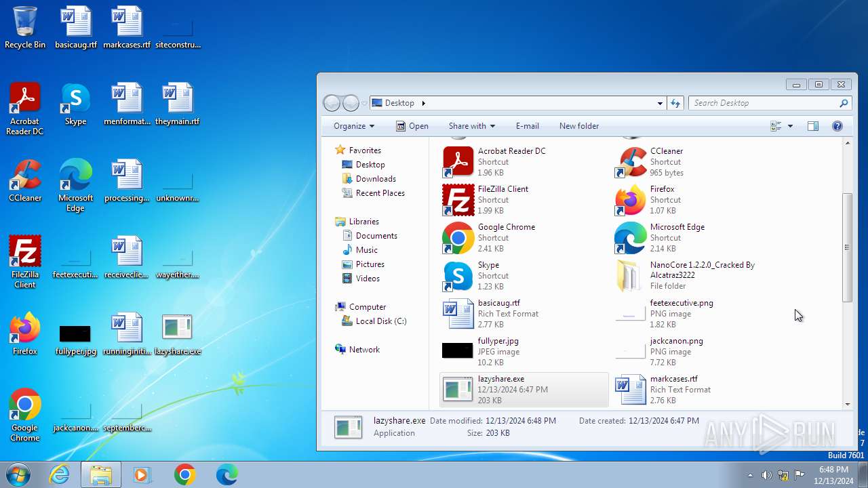Show the Explorer help icon

pyautogui.click(x=837, y=126)
